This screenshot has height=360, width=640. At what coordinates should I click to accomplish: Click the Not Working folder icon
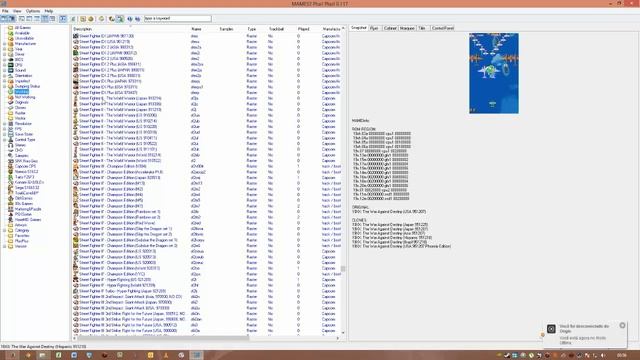pos(11,97)
